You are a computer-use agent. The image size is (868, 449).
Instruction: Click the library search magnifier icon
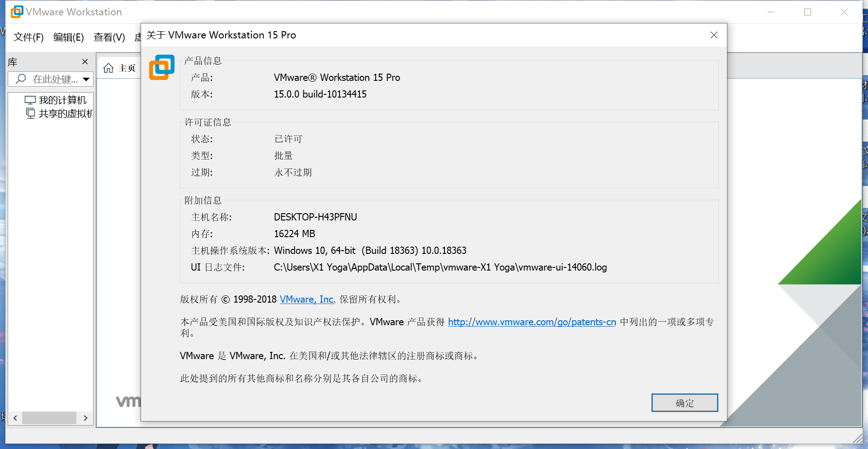21,79
